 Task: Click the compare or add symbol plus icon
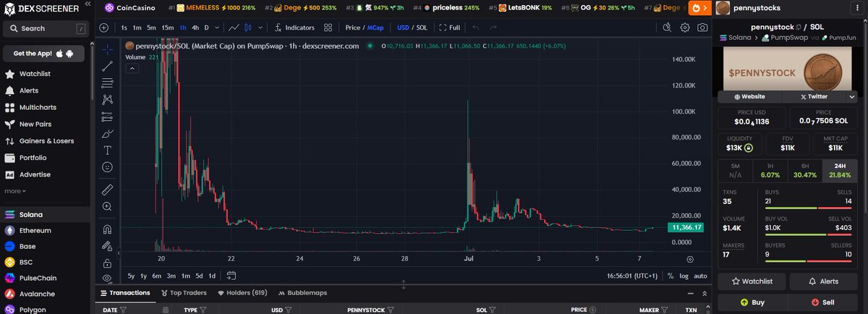click(104, 27)
